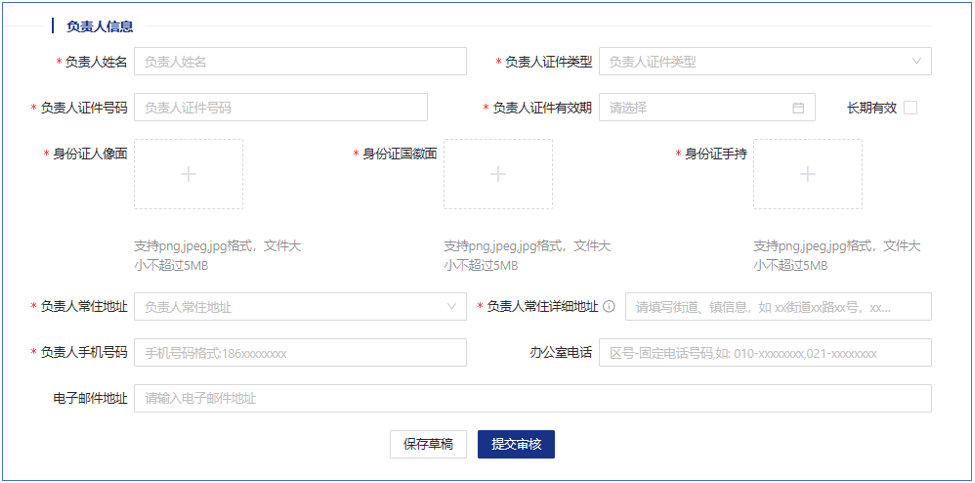Tick the 长期有效 checkbox
The image size is (975, 483).
click(x=910, y=108)
